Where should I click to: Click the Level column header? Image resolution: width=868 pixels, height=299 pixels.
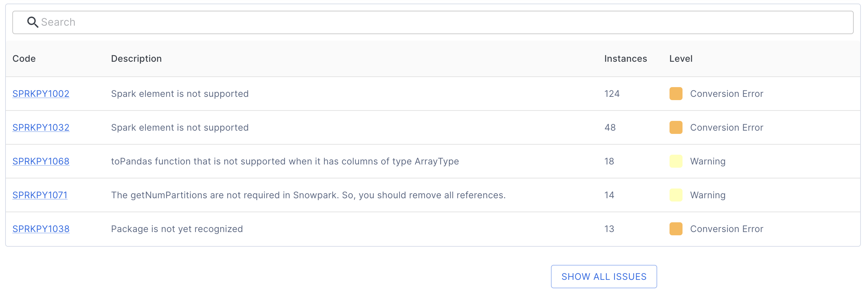coord(681,58)
